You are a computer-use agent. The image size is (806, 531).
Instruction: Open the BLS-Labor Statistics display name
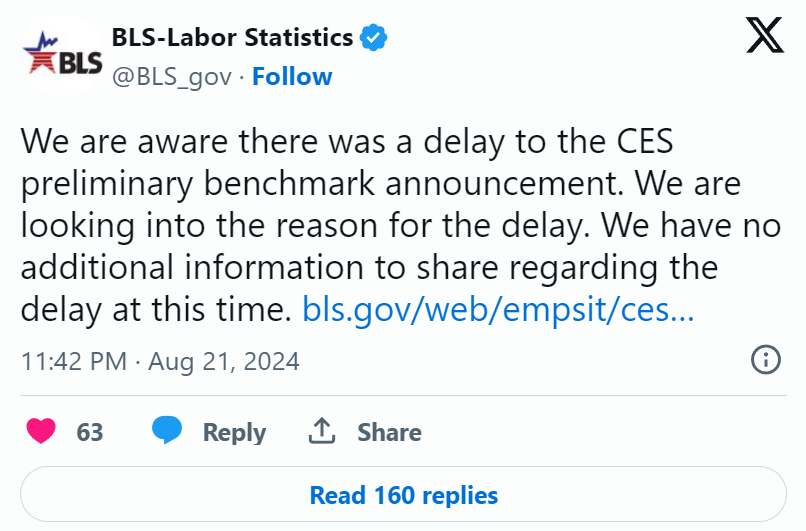click(232, 38)
